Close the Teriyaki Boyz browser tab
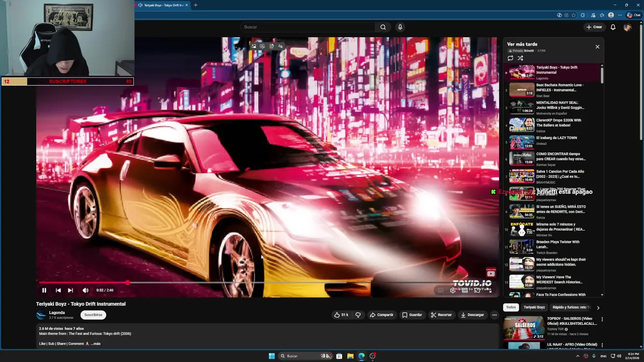The height and width of the screenshot is (362, 644). pyautogui.click(x=187, y=5)
